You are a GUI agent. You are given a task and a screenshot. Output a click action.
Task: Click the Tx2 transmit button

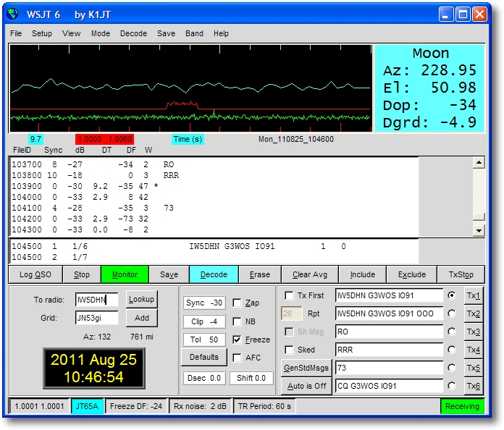point(474,313)
